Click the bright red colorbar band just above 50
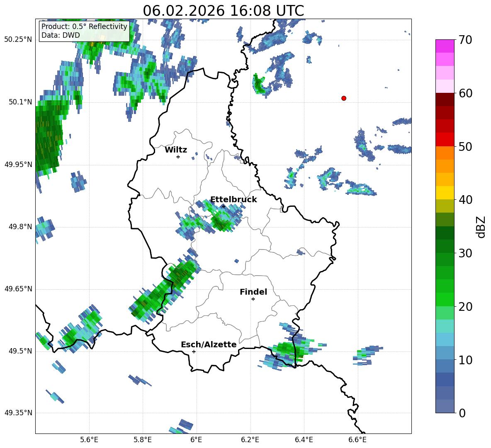 point(445,140)
